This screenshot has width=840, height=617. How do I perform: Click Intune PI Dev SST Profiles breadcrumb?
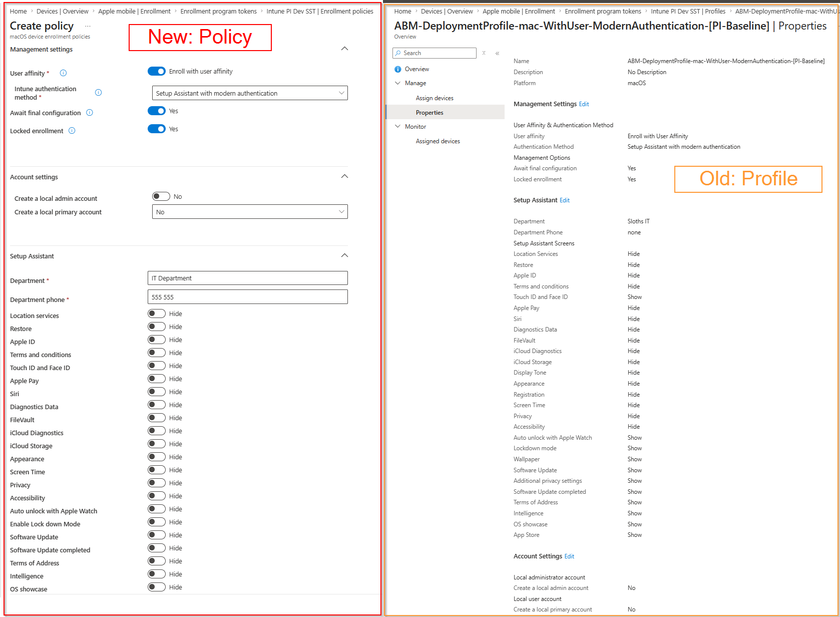[688, 11]
